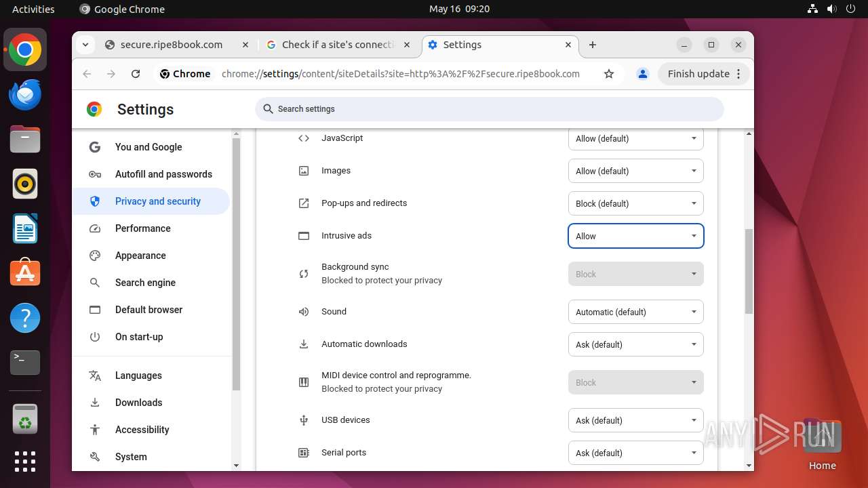Open the On start-up section
Image resolution: width=868 pixels, height=488 pixels.
click(x=151, y=337)
